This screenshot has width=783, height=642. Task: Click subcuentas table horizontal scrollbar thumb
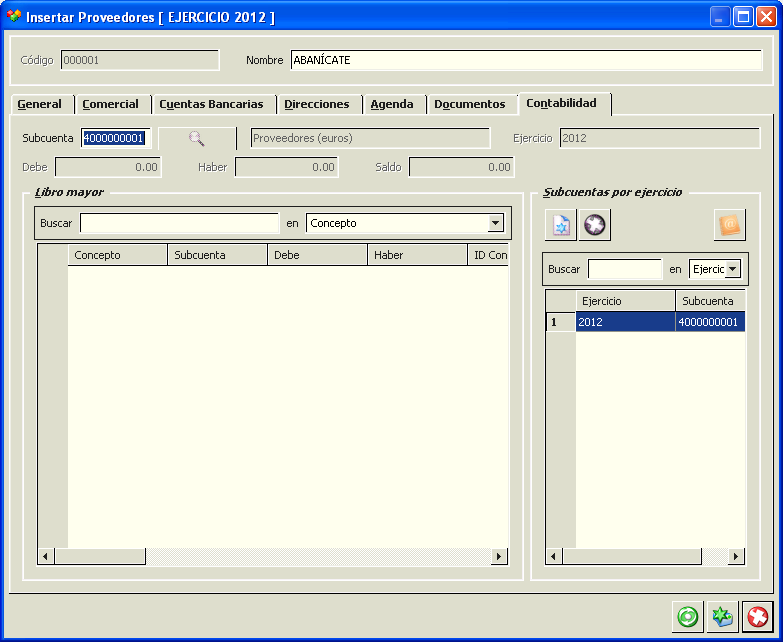pyautogui.click(x=632, y=556)
